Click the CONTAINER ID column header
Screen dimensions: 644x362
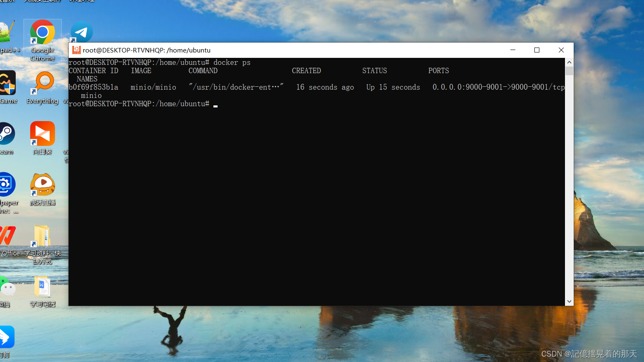point(93,71)
